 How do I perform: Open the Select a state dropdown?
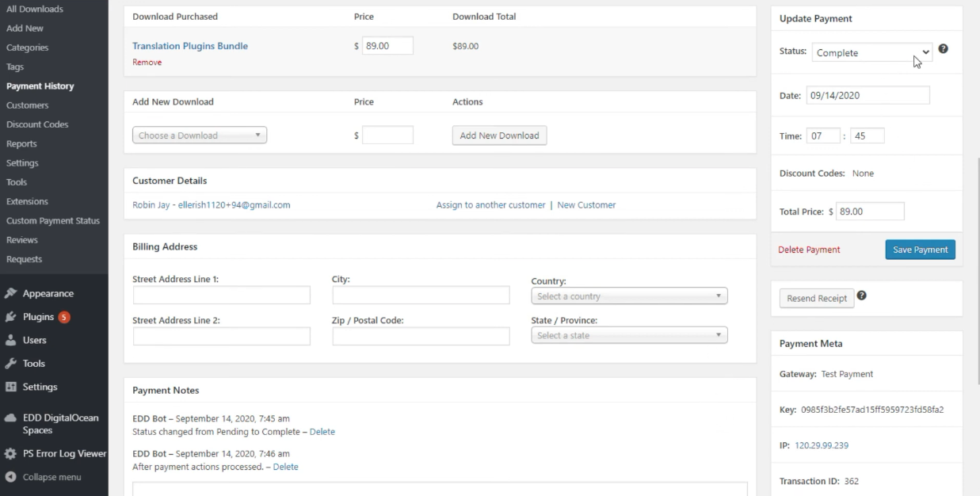point(629,336)
